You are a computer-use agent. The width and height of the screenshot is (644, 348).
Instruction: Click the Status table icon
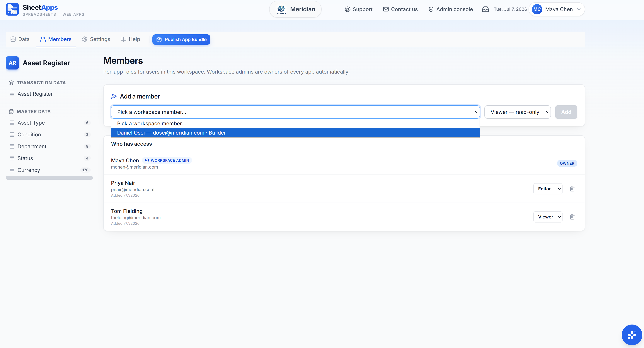click(x=12, y=158)
